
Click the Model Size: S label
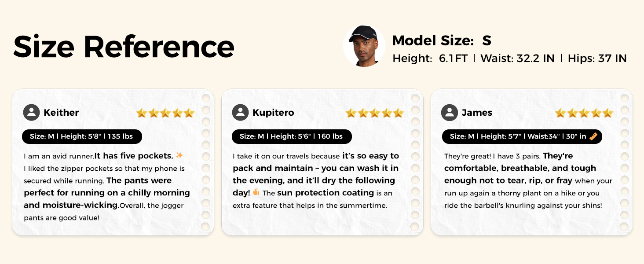(441, 40)
